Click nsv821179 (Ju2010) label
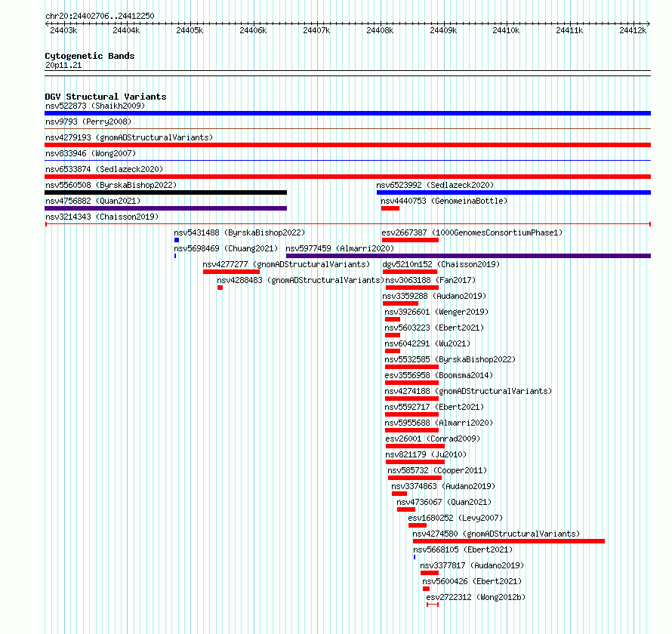672x634 pixels. [426, 454]
